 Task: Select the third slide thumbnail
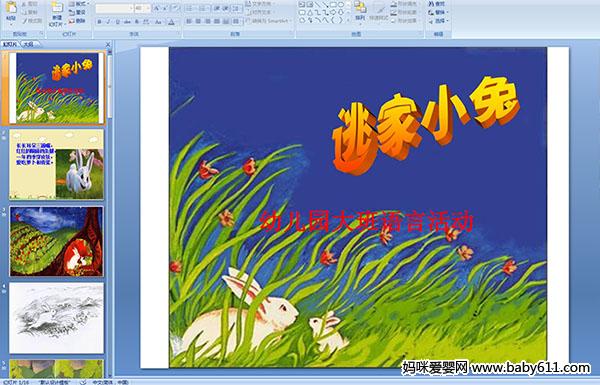click(x=56, y=241)
